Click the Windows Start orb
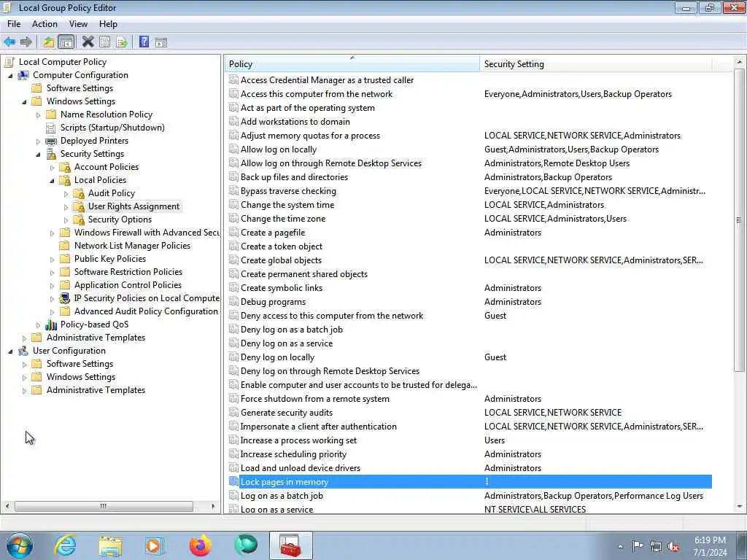Screen dimensions: 747x560 (20, 545)
